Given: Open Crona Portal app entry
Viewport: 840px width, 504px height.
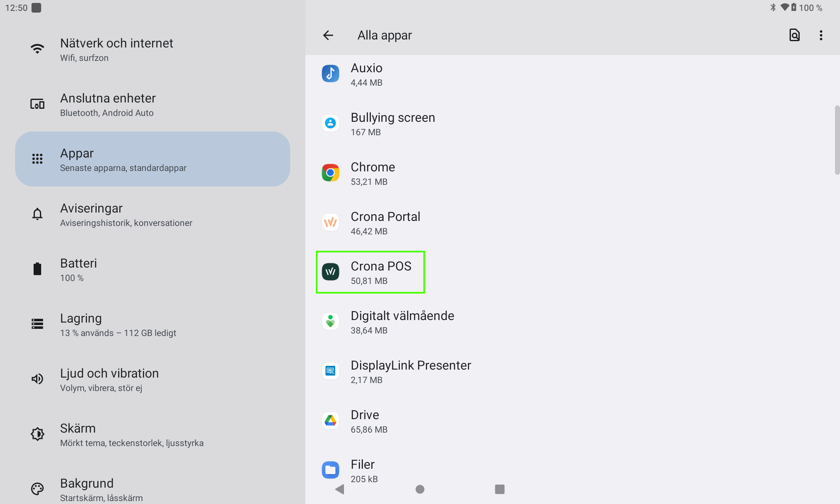Looking at the screenshot, I should [385, 223].
